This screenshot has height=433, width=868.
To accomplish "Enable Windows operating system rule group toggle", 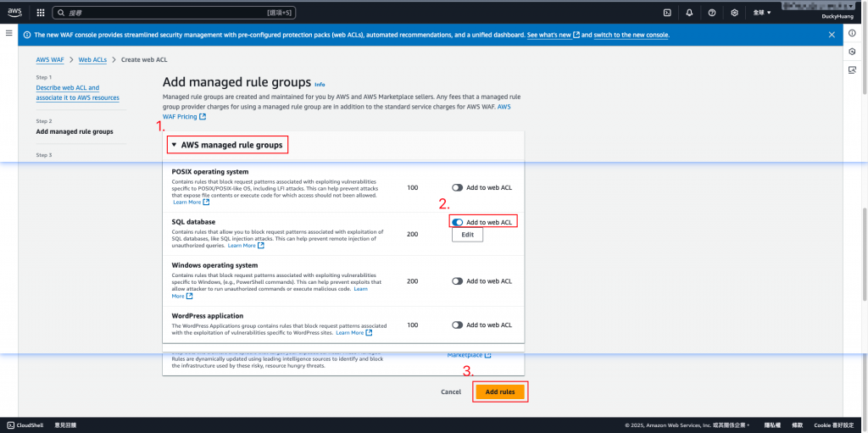I will 457,281.
